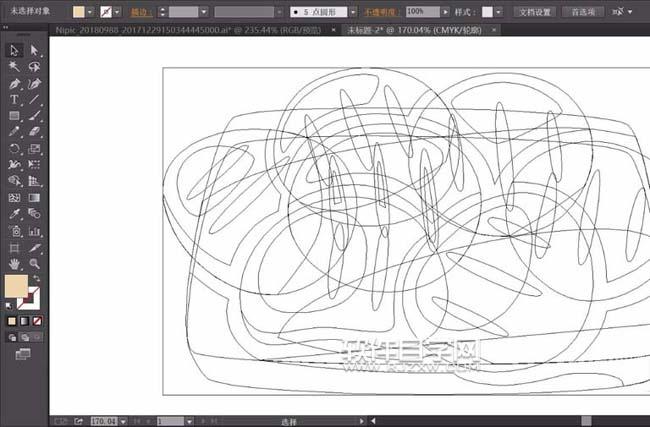Click the 文档设置 button
Viewport: 650px width, 427px height.
[535, 12]
